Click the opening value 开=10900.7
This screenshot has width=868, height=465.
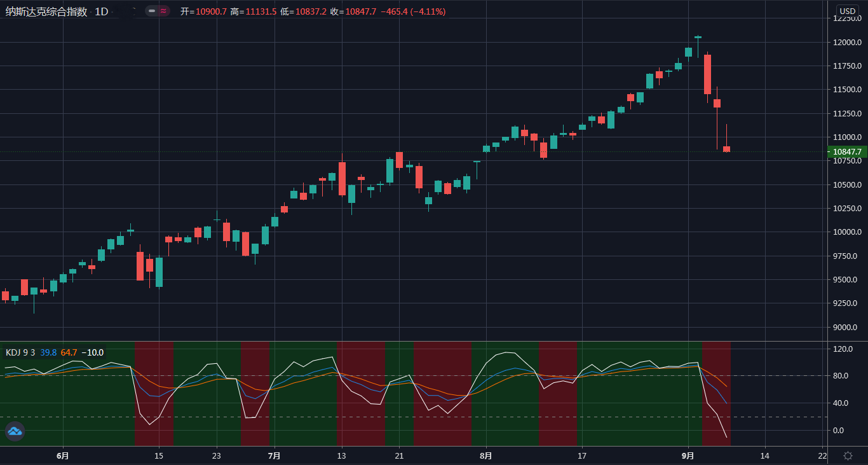tap(203, 11)
